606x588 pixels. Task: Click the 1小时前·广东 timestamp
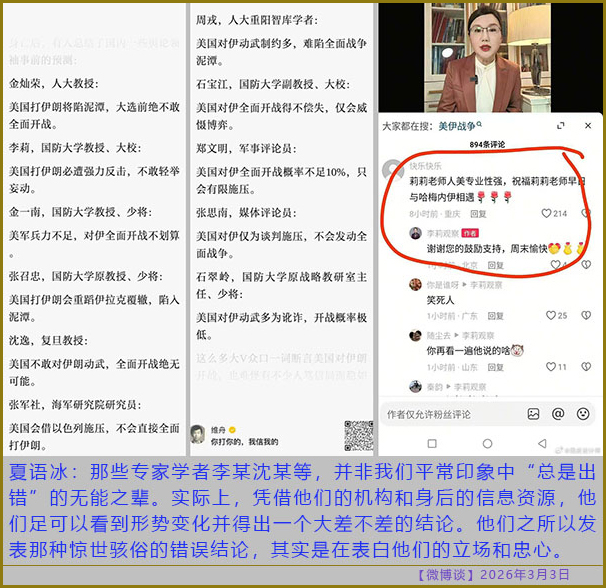pos(452,316)
